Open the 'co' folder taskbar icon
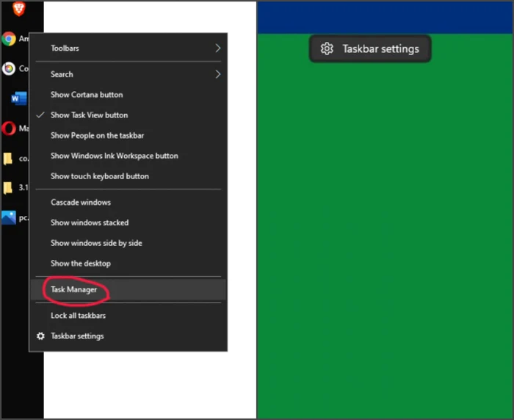The height and width of the screenshot is (420, 514). [8, 159]
